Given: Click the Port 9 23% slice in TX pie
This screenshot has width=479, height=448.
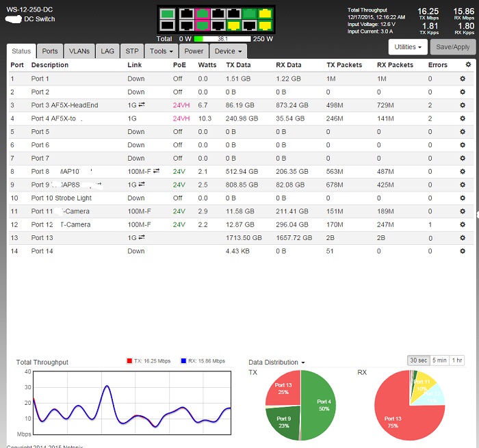Looking at the screenshot, I should pos(283,422).
